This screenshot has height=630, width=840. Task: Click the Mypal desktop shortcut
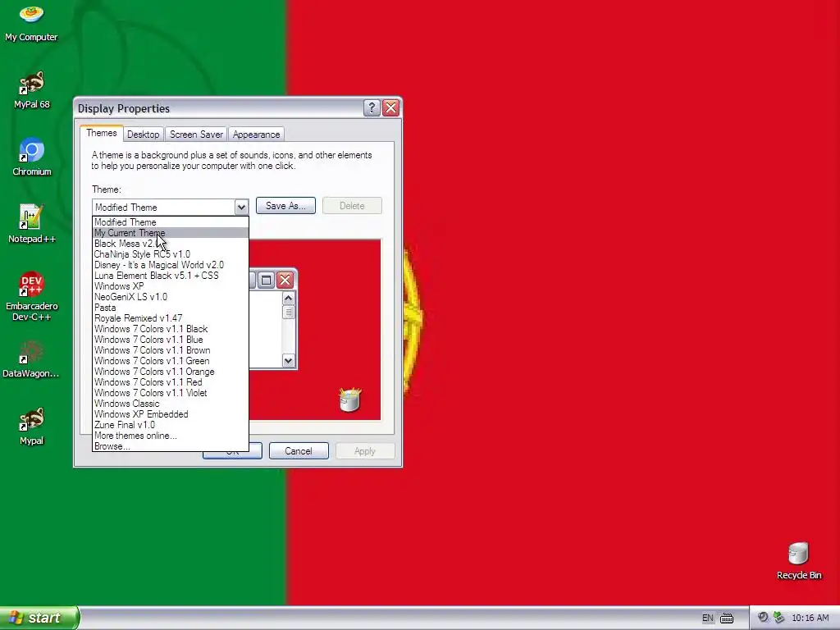(x=32, y=427)
